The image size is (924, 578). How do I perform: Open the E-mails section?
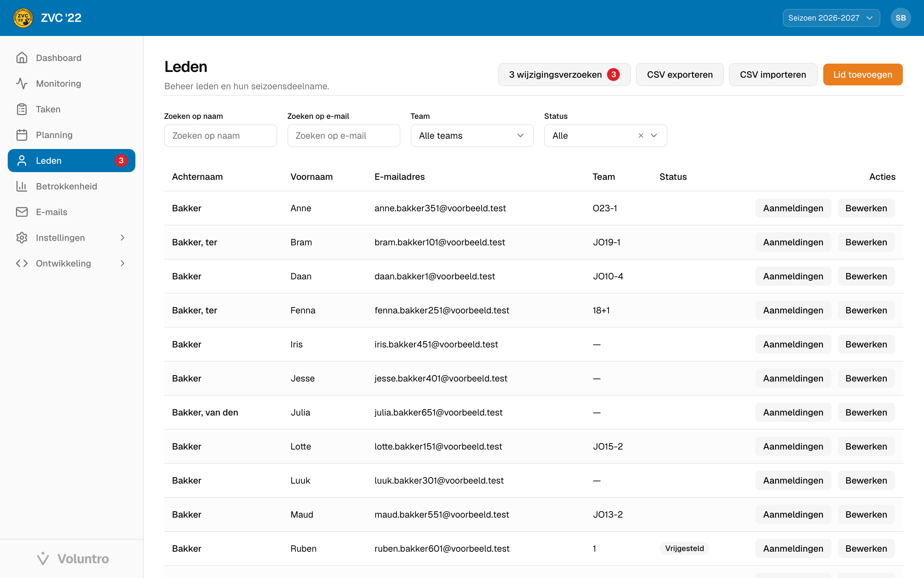72,212
